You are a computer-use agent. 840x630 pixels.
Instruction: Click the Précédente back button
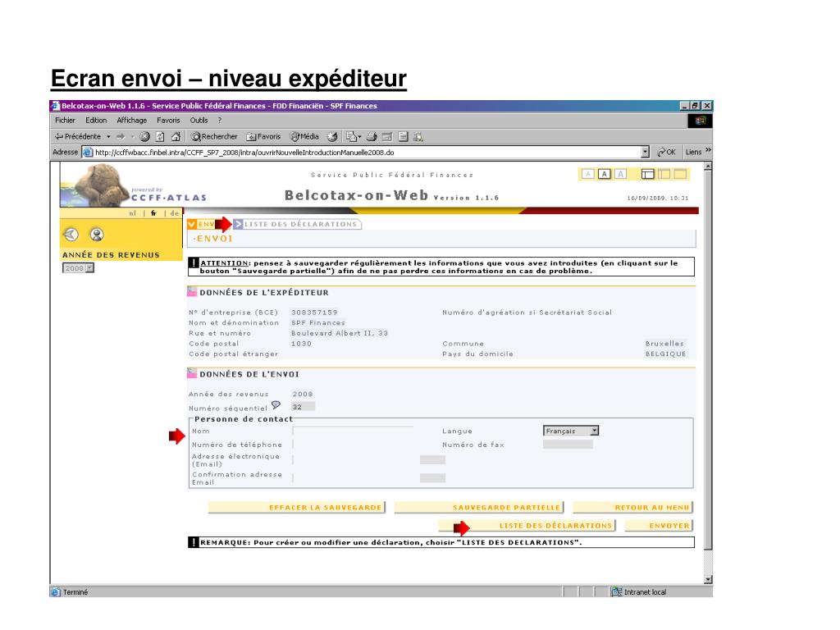tap(78, 137)
